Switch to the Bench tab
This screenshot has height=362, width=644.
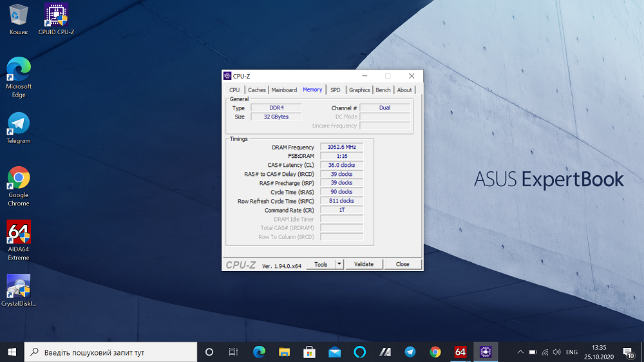pos(383,90)
